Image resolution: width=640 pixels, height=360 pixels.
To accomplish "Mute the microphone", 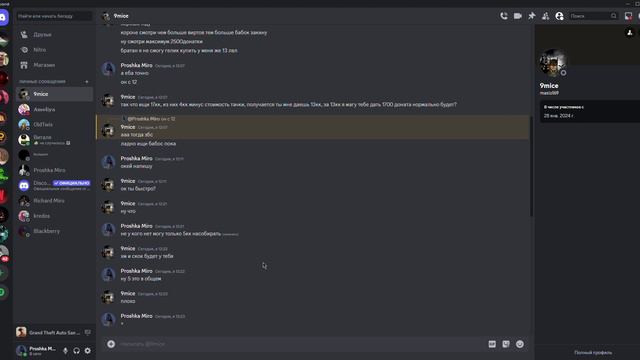I will coord(65,351).
